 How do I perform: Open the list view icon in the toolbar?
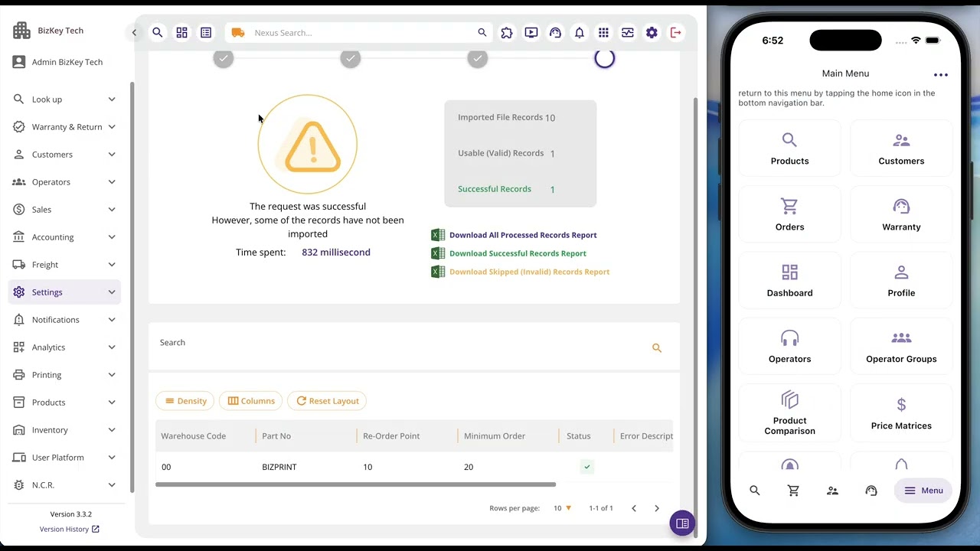[x=206, y=32]
